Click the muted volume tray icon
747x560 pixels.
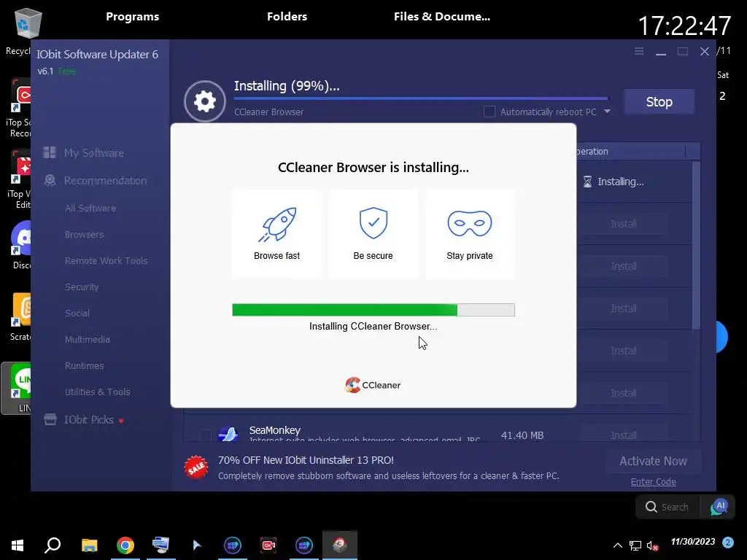coord(652,545)
